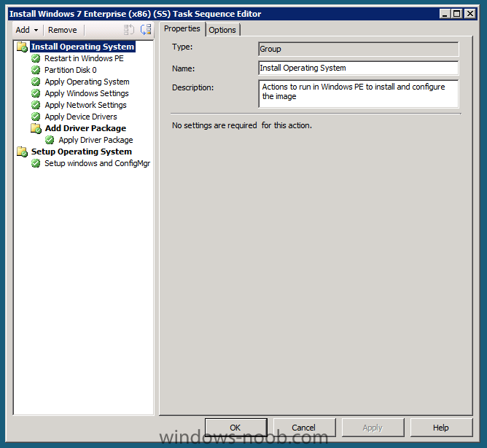Select the Apply Driver Package step
This screenshot has height=448, width=487.
click(x=96, y=141)
